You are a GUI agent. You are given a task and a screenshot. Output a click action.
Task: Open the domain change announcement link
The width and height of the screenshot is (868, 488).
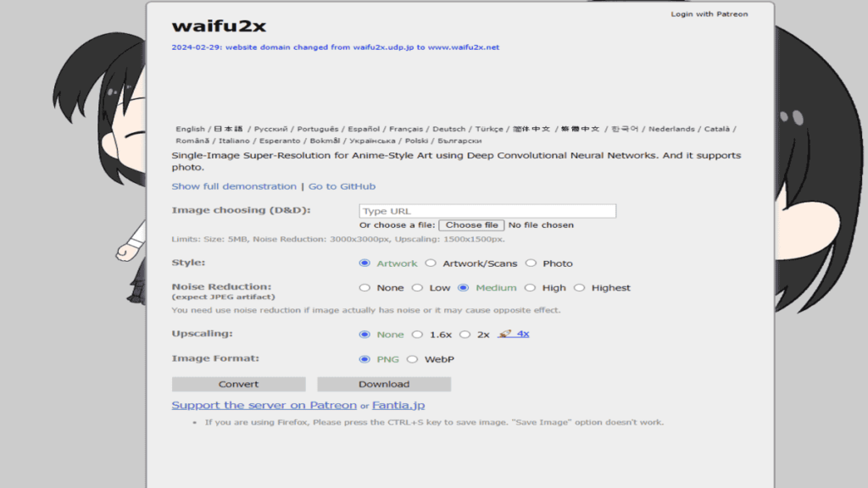tap(336, 47)
